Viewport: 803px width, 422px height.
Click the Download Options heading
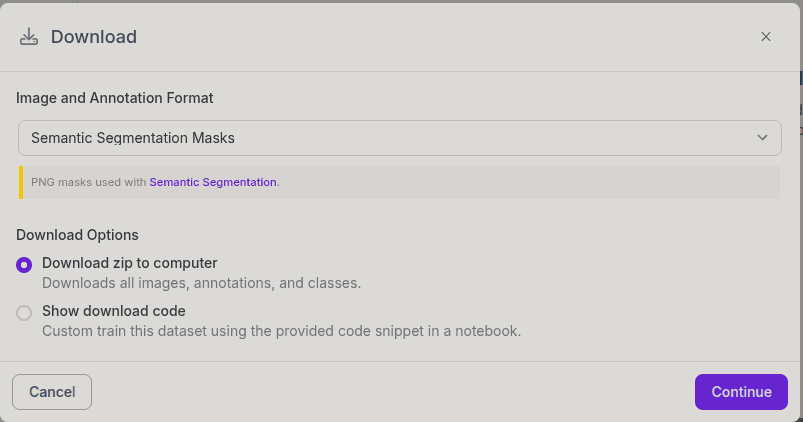(x=77, y=235)
